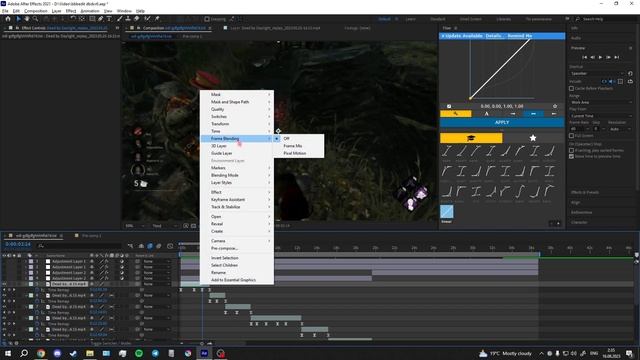Open the Composition menu
The image size is (640, 360).
click(36, 11)
